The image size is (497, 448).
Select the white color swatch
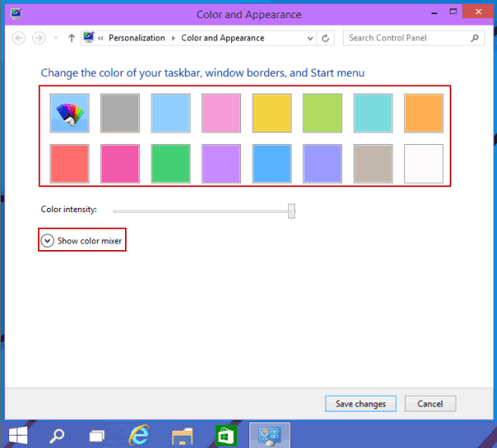click(x=423, y=164)
